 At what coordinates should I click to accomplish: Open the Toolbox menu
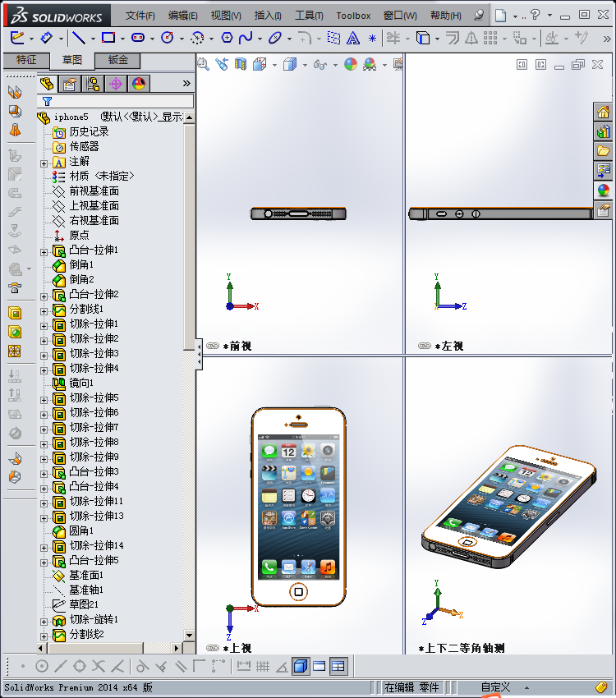353,16
